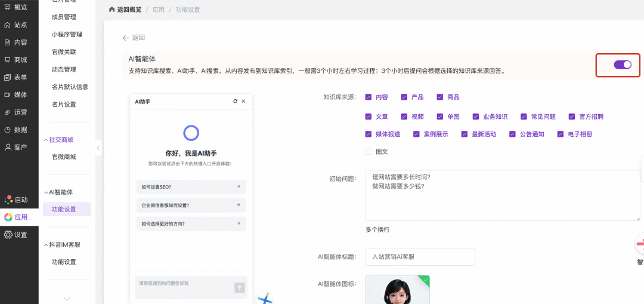
Task: Expand more sidebar items with bottom chevron
Action: coord(67,298)
